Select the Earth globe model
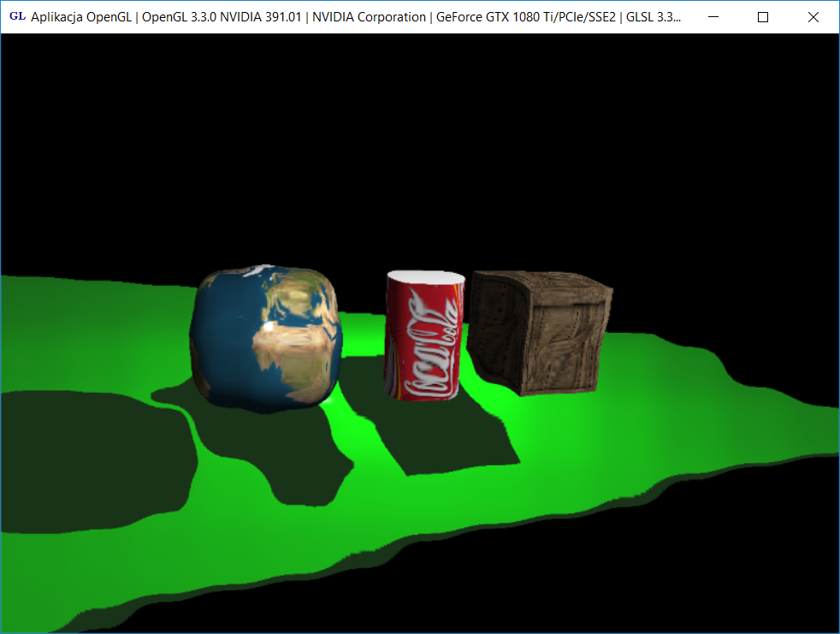 click(x=265, y=338)
